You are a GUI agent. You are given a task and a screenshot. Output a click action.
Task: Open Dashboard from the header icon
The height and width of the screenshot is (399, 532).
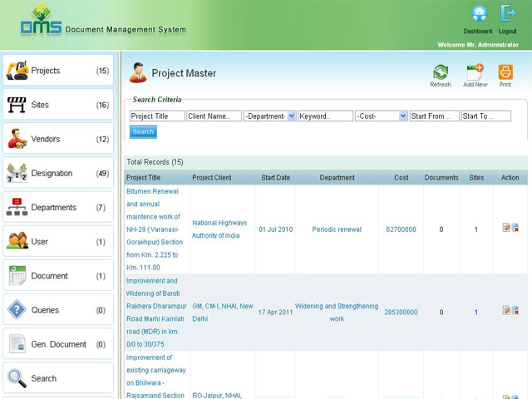[x=479, y=14]
